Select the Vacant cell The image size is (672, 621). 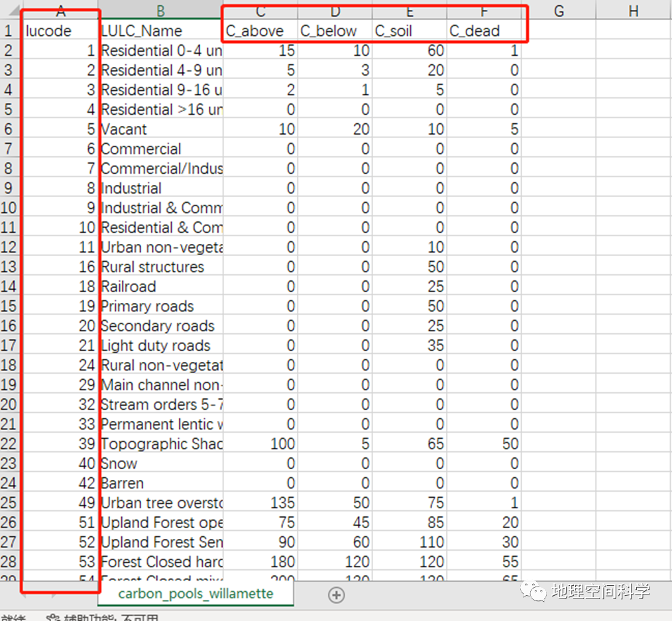pyautogui.click(x=161, y=129)
